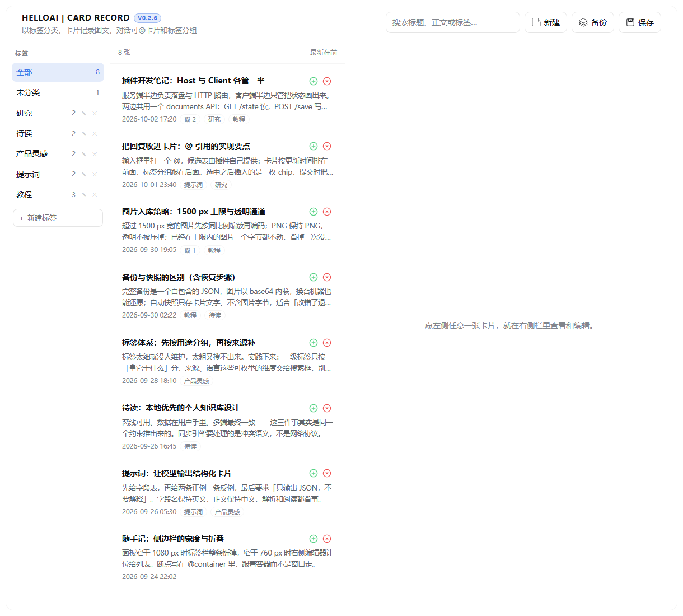Click image count chip on 插件开发笔记 card
Screen dimensions: 683x616
(x=190, y=119)
